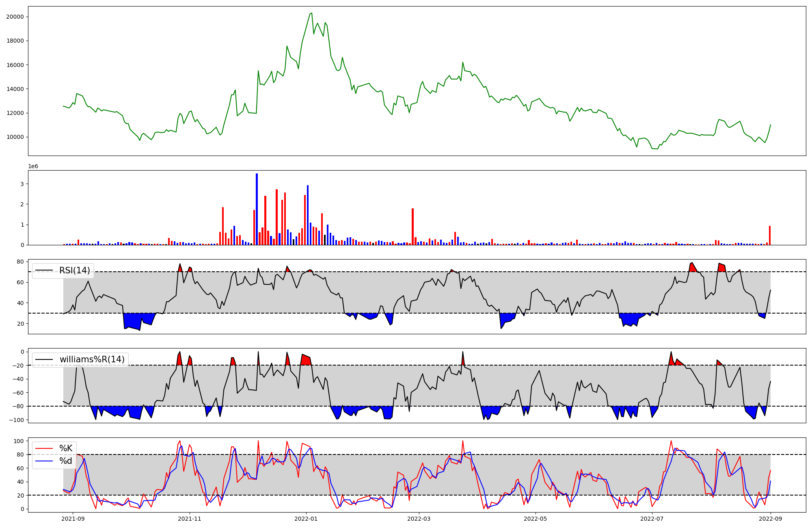Image resolution: width=812 pixels, height=528 pixels.
Task: Click the -100 tick on Williams %R axis
Action: click(x=17, y=420)
